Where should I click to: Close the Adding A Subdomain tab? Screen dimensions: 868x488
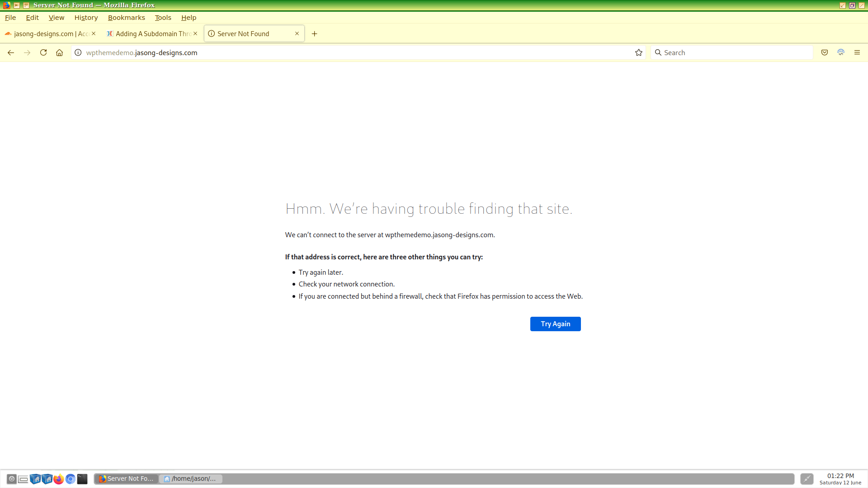click(x=195, y=33)
